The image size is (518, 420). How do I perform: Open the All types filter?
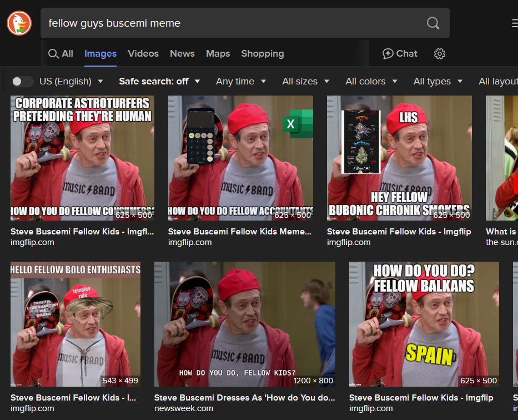[x=437, y=82]
